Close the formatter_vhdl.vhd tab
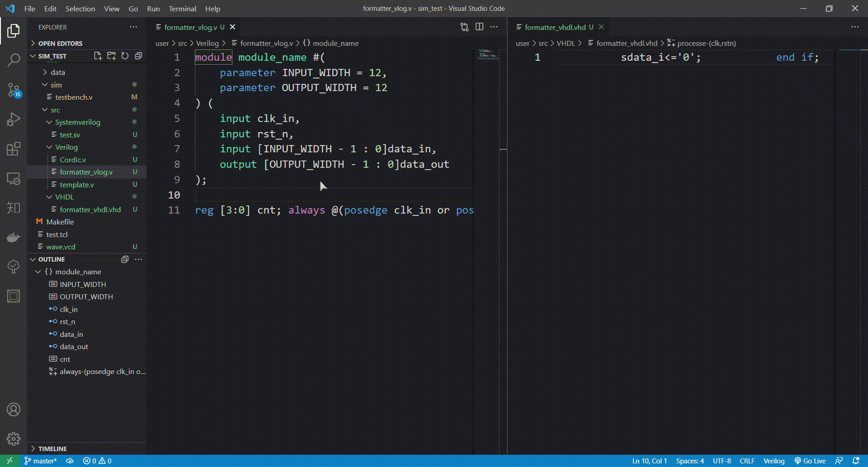The height and width of the screenshot is (467, 868). (601, 27)
